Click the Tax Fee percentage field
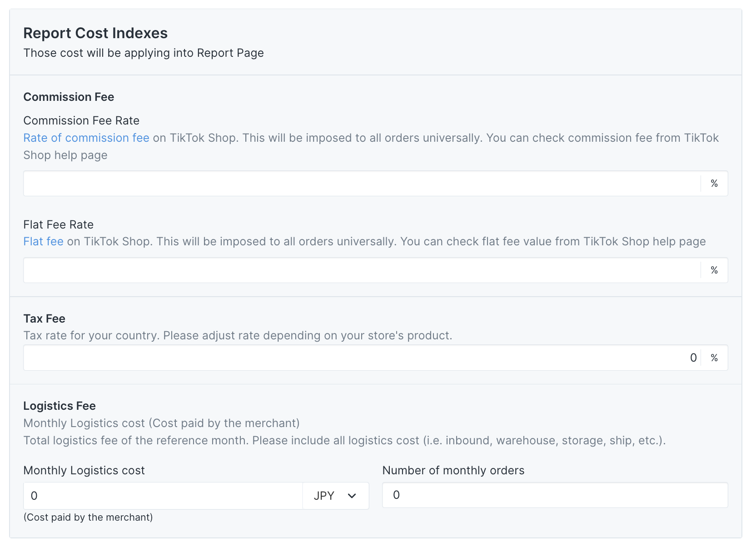This screenshot has width=756, height=547. coord(362,358)
